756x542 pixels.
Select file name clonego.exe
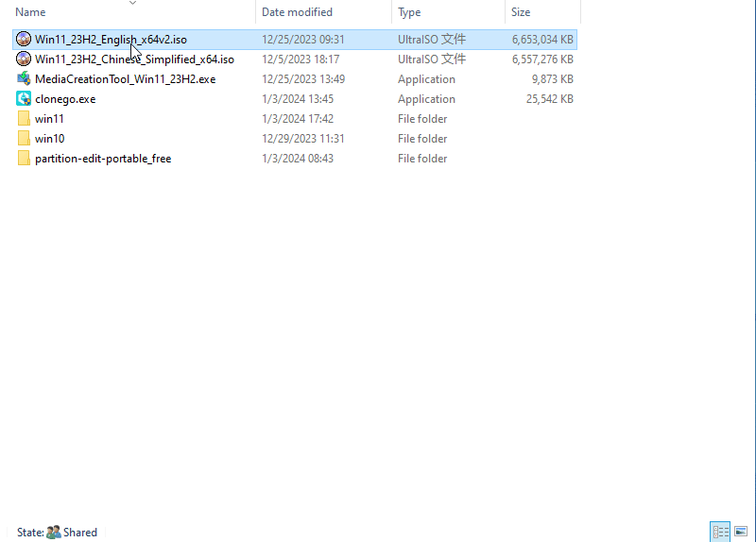[65, 99]
